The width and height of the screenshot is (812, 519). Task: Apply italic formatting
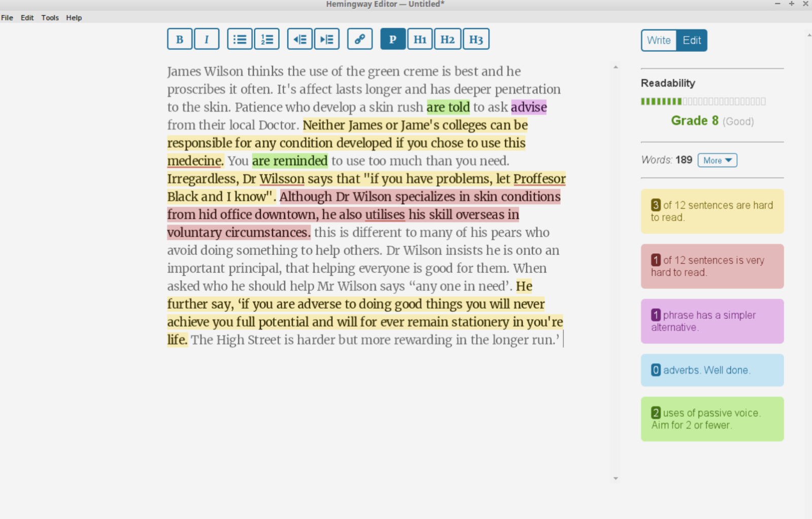(x=207, y=39)
